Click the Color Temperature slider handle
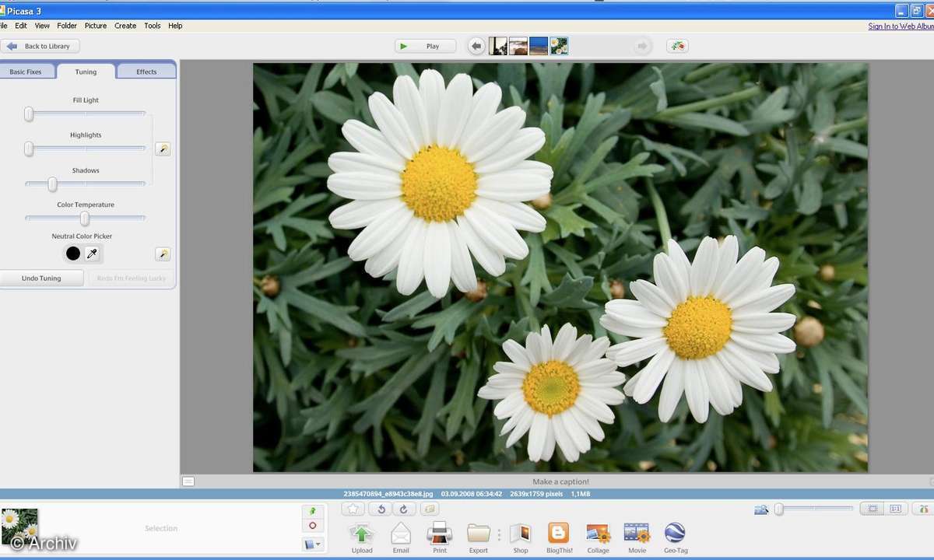 [x=84, y=219]
